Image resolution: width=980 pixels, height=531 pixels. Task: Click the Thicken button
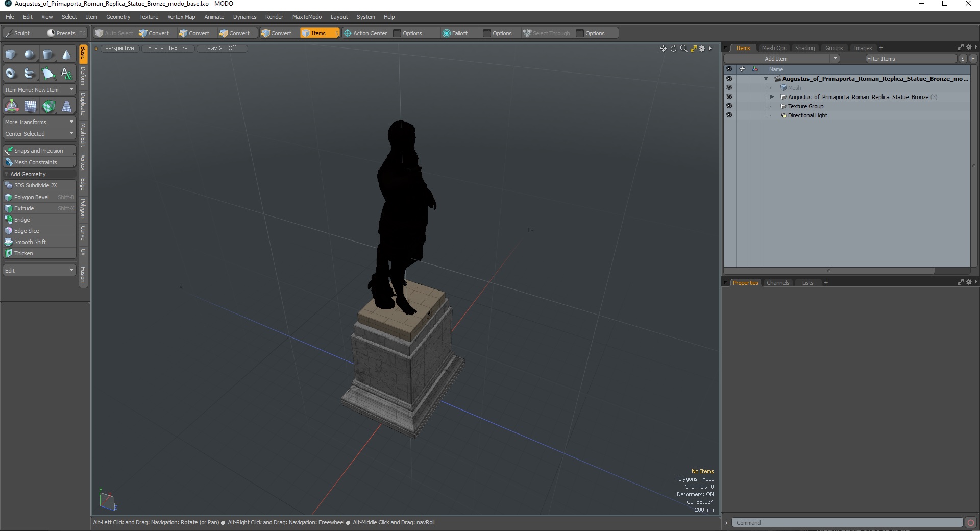click(39, 253)
